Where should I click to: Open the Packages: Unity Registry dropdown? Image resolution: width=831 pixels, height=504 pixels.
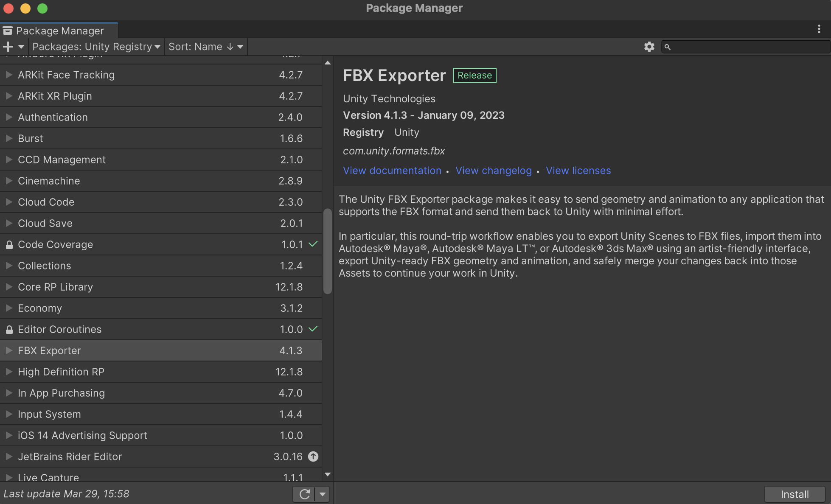pos(96,47)
